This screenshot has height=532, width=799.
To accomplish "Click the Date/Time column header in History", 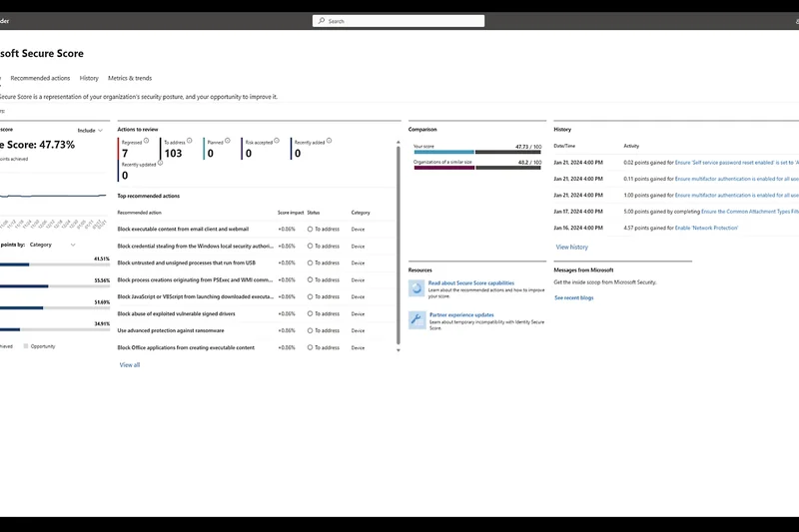I will (564, 146).
